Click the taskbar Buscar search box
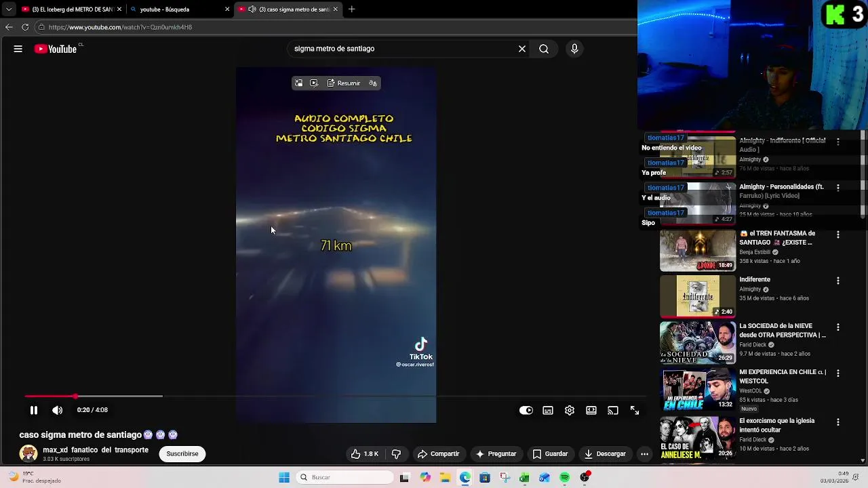The height and width of the screenshot is (488, 868). pos(345,478)
